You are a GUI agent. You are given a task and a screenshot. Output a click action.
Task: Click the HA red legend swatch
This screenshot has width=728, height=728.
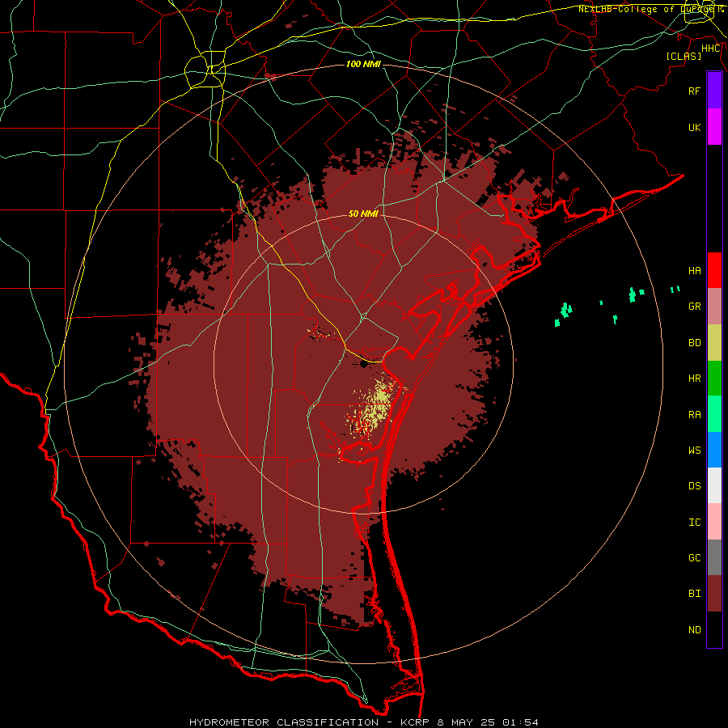pyautogui.click(x=714, y=270)
